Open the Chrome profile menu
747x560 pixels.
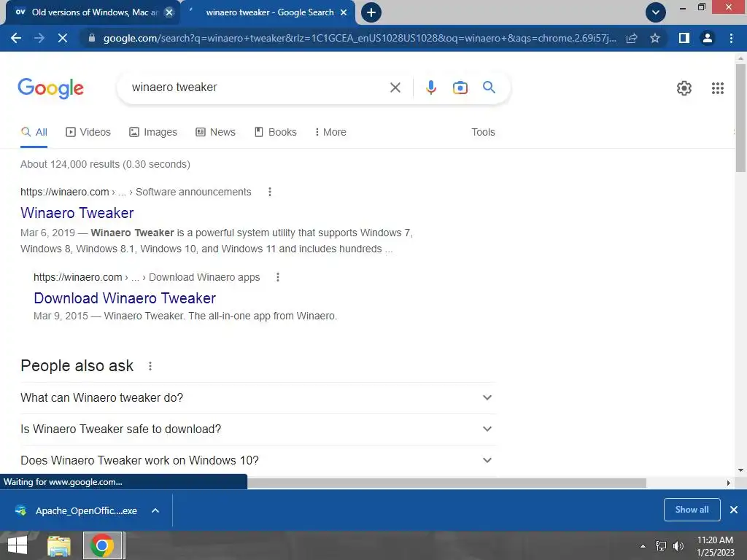708,38
